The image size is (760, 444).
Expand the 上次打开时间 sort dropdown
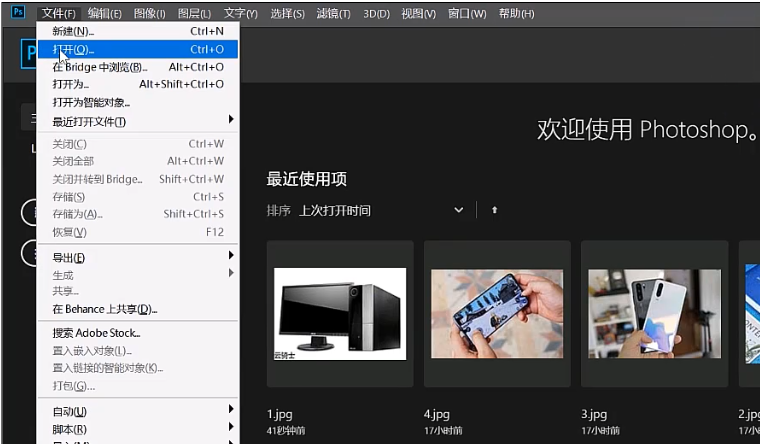(x=382, y=210)
